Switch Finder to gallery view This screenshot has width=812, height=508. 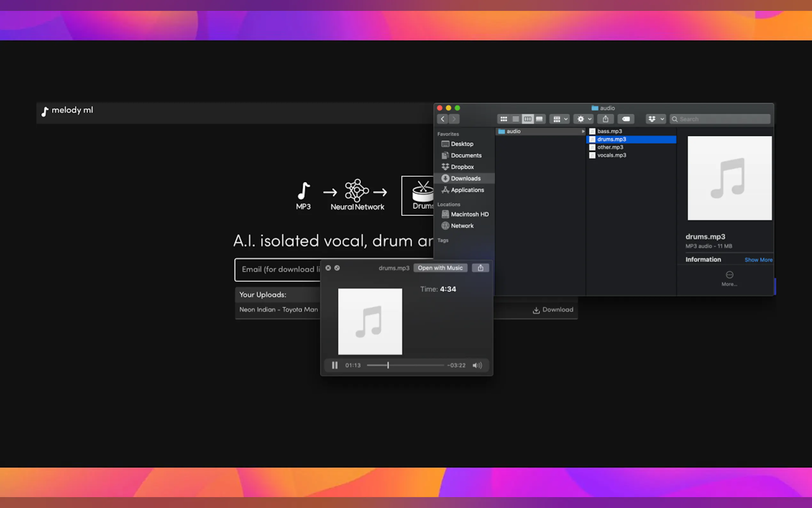tap(539, 119)
